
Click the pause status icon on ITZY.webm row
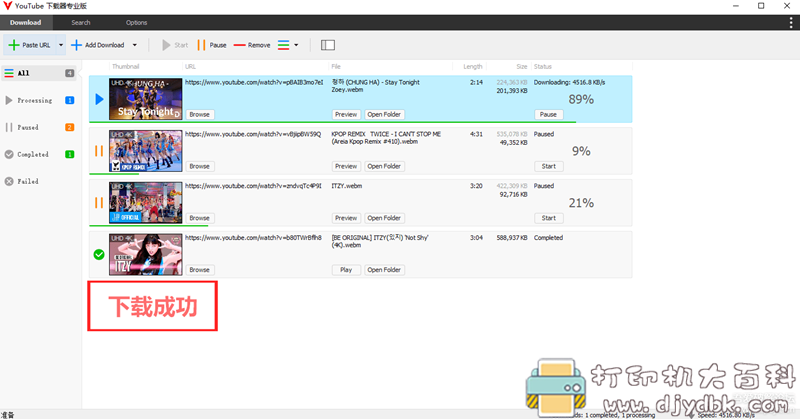[99, 203]
